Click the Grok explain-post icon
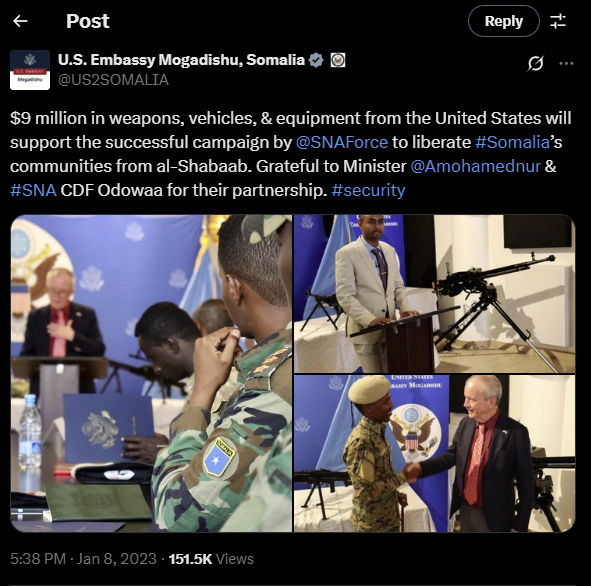This screenshot has height=586, width=591. click(x=536, y=63)
